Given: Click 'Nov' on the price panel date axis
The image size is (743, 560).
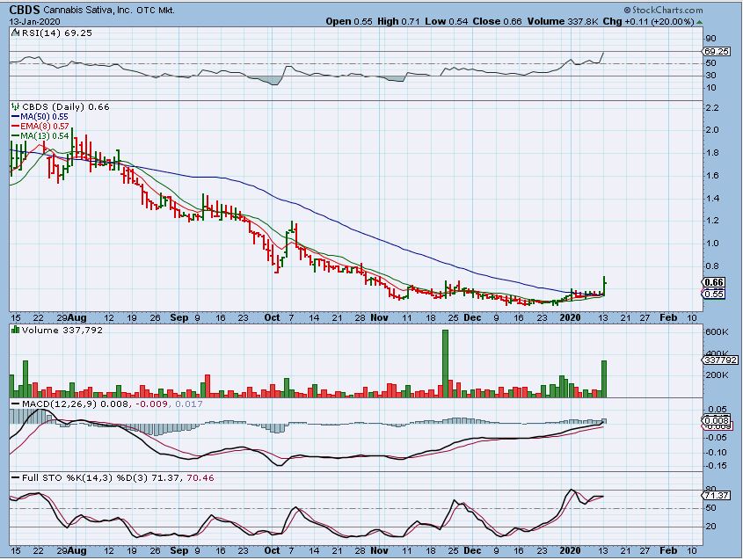Looking at the screenshot, I should (x=379, y=317).
